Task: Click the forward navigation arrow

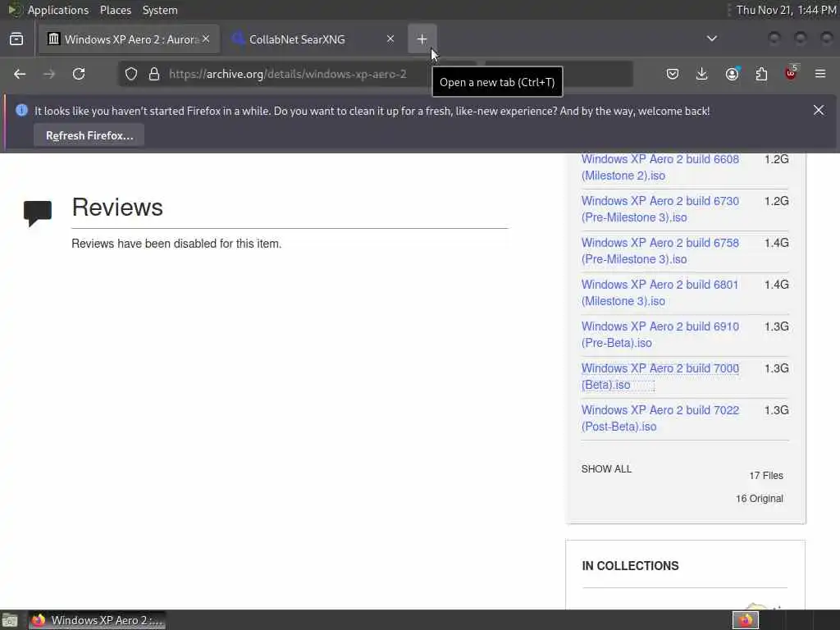Action: (x=48, y=74)
